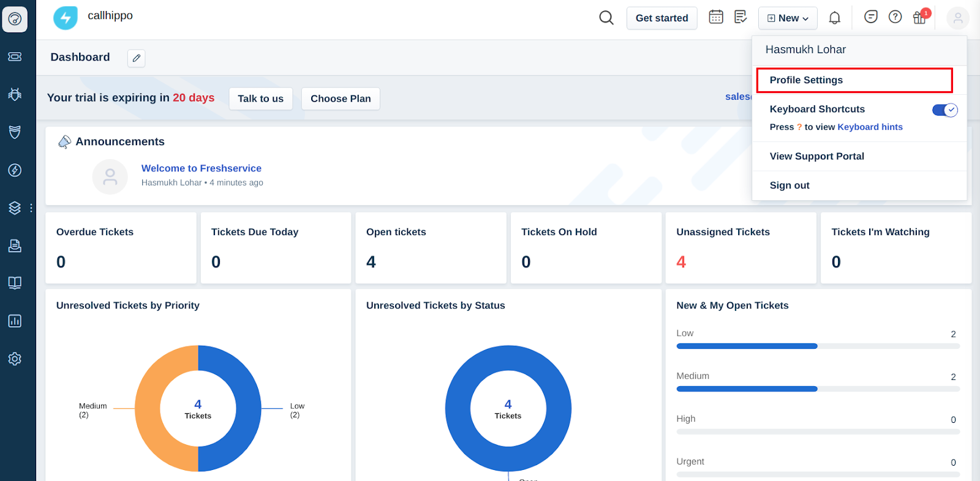The width and height of the screenshot is (980, 481).
Task: Click the announcement author avatar
Action: pyautogui.click(x=110, y=177)
